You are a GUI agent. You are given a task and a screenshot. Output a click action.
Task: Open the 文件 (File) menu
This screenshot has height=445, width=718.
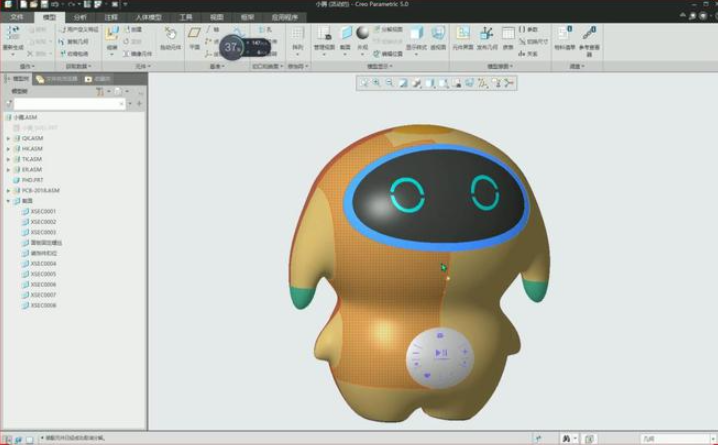point(16,17)
